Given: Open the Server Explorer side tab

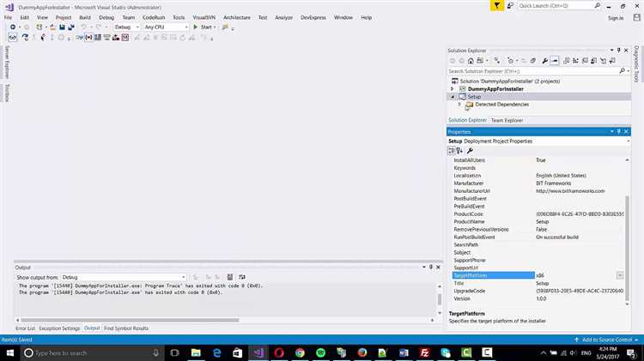Looking at the screenshot, I should coord(7,62).
